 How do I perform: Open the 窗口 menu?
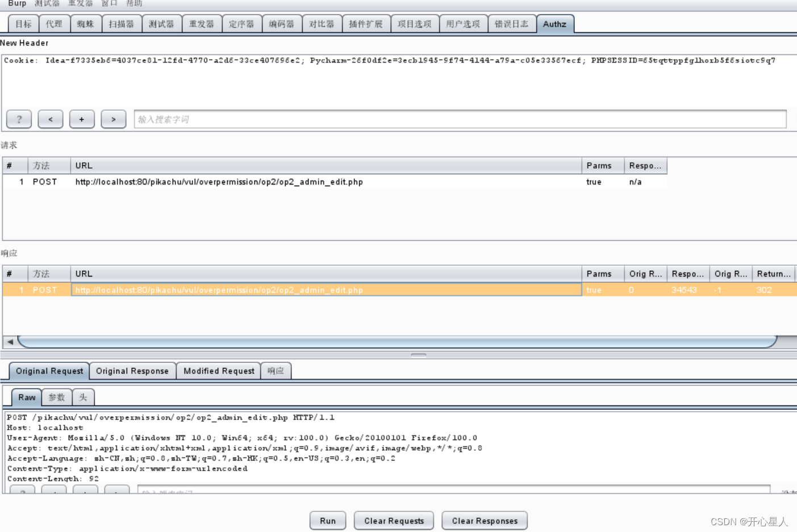[109, 3]
